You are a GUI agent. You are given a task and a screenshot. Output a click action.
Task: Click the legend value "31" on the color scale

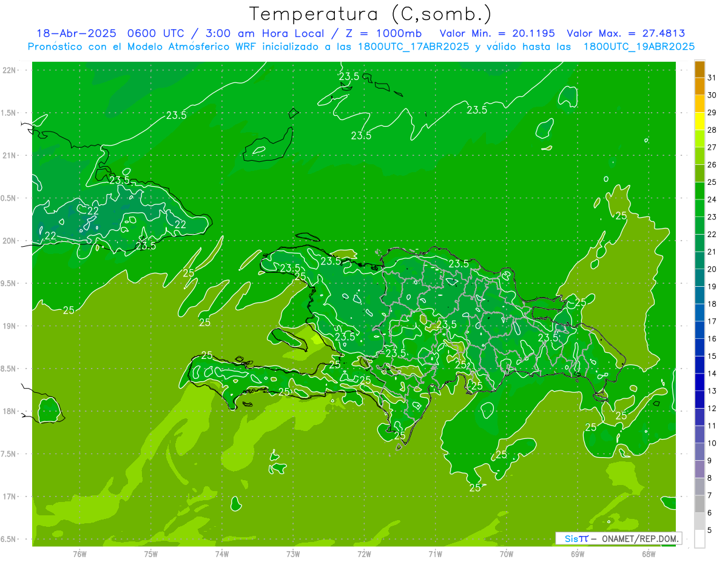(x=712, y=78)
